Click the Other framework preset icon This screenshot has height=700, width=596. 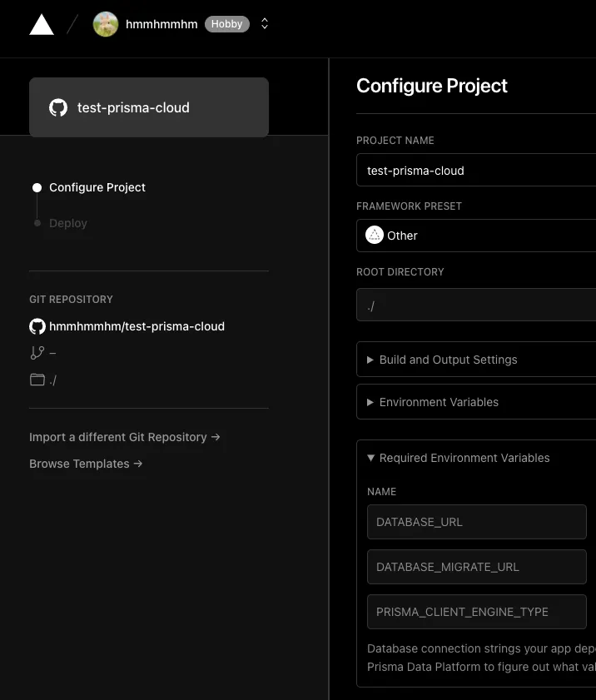(x=375, y=236)
